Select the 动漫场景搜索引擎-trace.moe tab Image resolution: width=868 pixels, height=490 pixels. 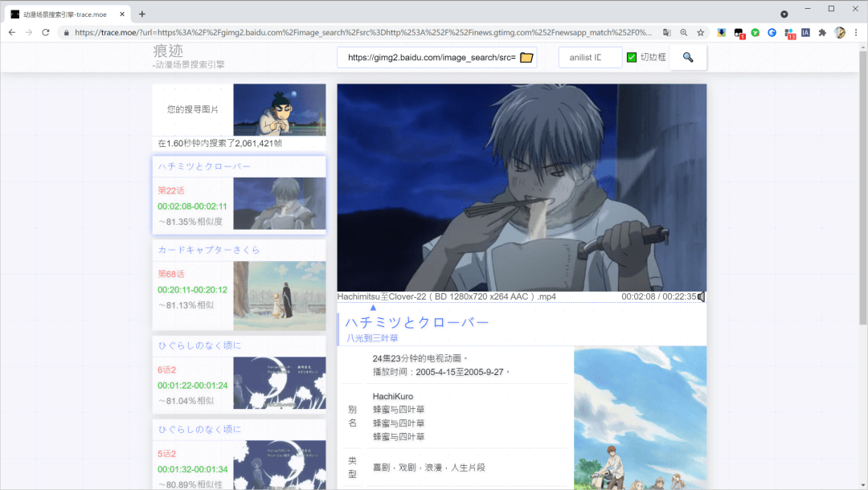68,14
